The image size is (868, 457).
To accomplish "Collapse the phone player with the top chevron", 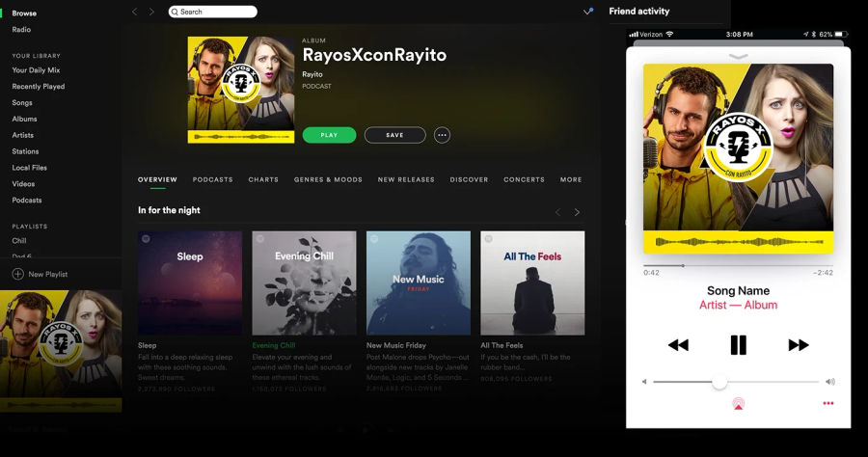I will point(739,57).
